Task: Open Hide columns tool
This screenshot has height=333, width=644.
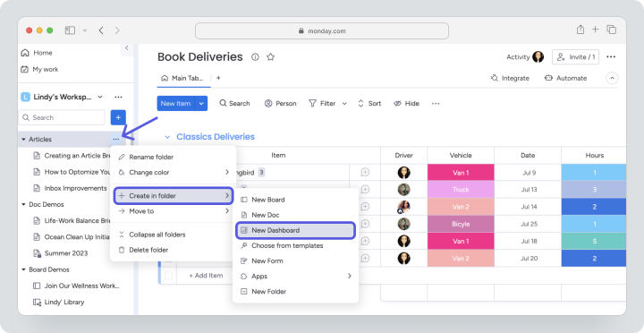Action: click(406, 104)
